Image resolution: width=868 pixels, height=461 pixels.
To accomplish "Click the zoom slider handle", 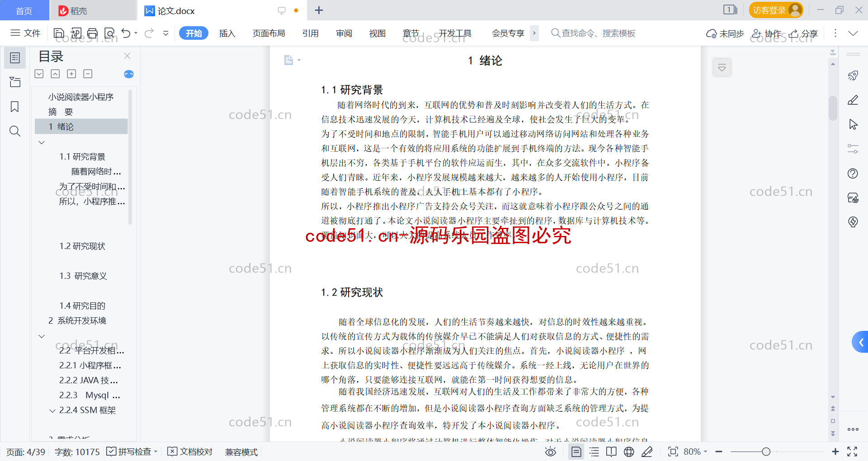I will (766, 452).
